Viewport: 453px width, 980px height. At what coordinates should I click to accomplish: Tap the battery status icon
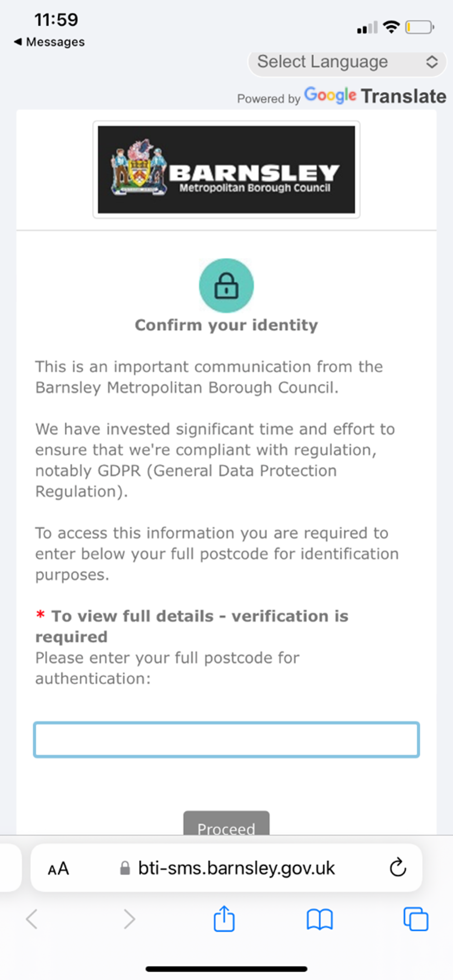coord(419,28)
